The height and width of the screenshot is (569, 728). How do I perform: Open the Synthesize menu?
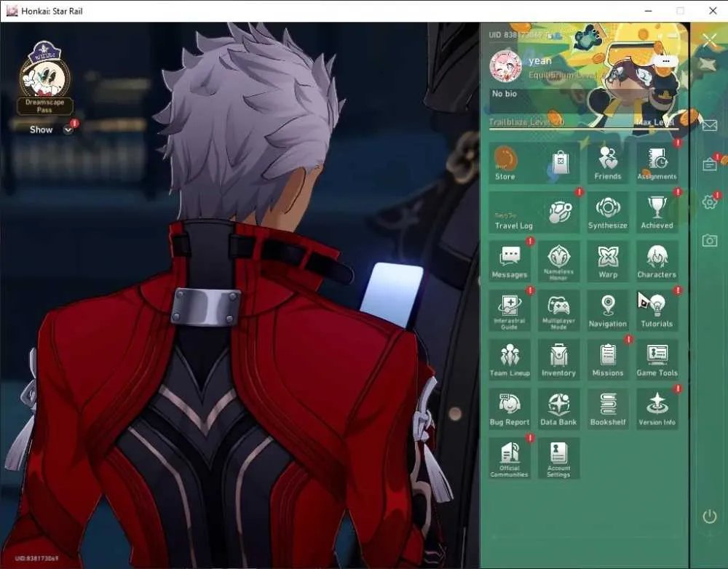coord(608,212)
